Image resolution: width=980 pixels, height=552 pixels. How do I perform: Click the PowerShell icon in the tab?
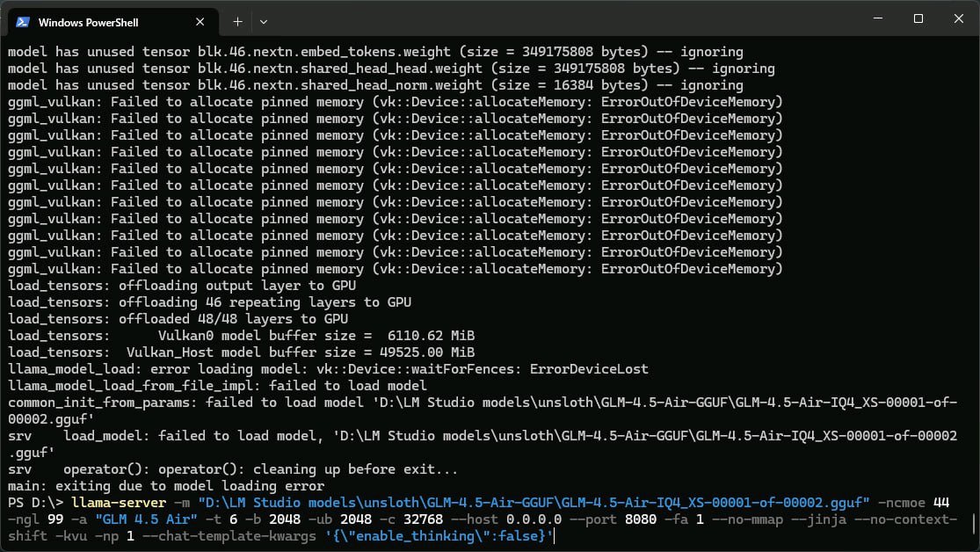click(23, 22)
